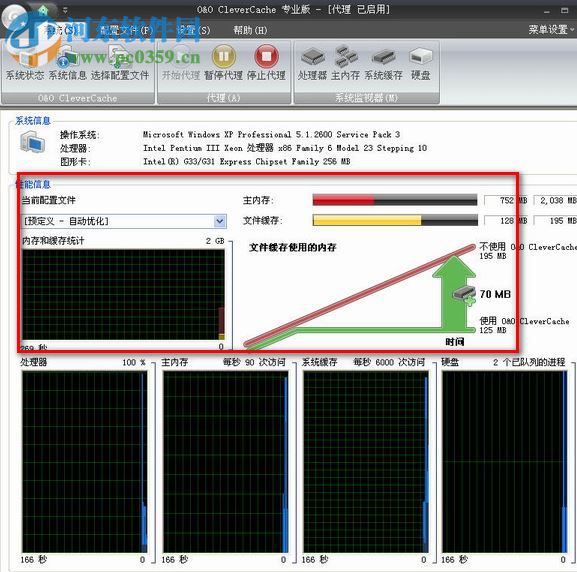Open the 配置文件(P) menu

[126, 30]
